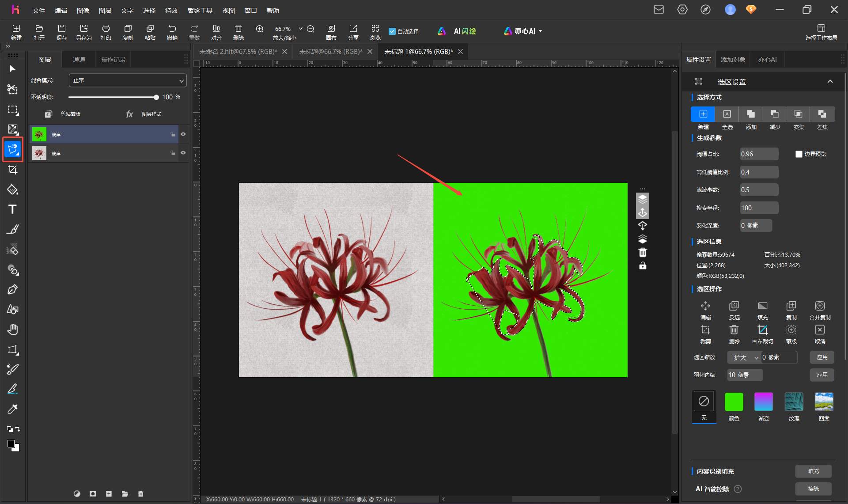Select the Text tool in left toolbar
The height and width of the screenshot is (504, 848).
point(12,209)
